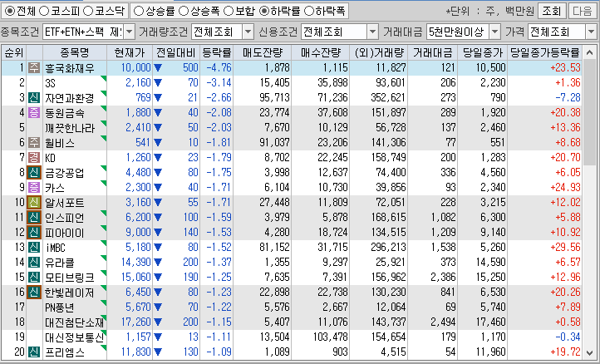Click the 신 badge next to iMBC
The height and width of the screenshot is (364, 600).
coord(34,248)
